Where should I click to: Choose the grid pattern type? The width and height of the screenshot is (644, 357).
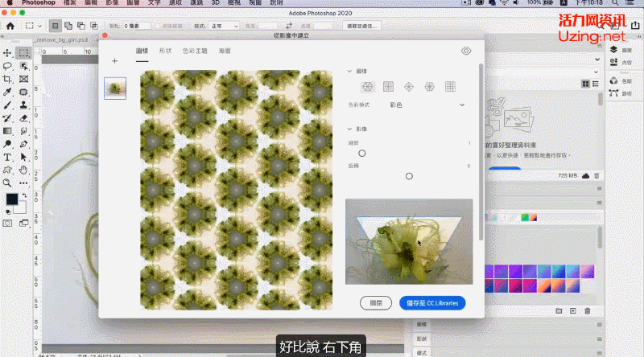coord(450,87)
